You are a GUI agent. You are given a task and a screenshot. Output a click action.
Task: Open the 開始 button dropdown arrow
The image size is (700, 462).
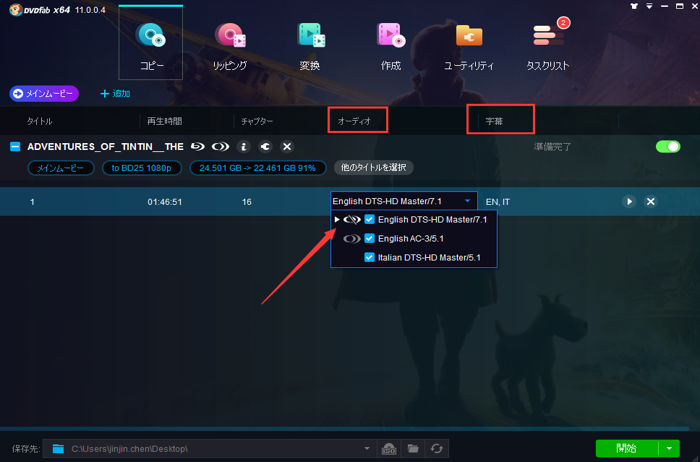click(x=669, y=448)
